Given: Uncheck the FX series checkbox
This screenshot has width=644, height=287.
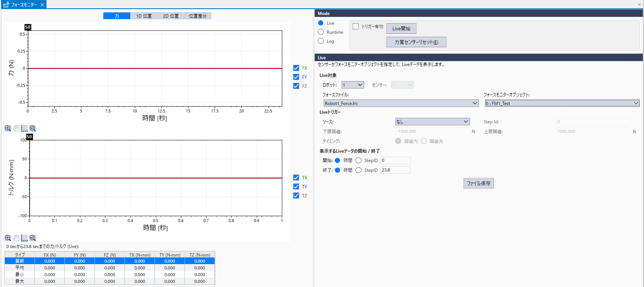Looking at the screenshot, I should (296, 68).
